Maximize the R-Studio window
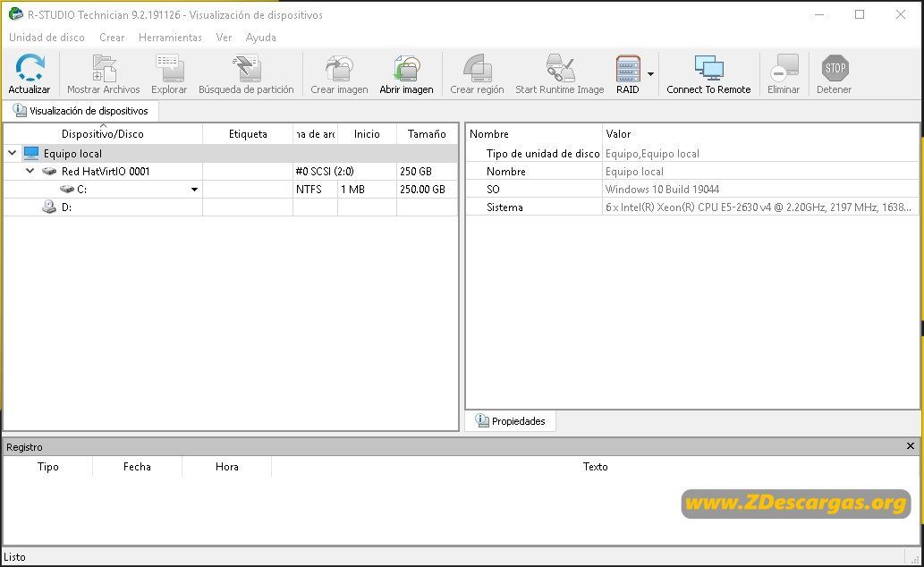This screenshot has height=567, width=924. pos(860,14)
